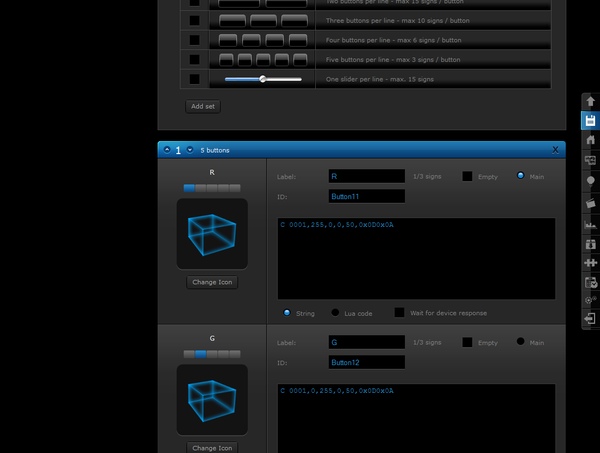Click the checklist panel icon in sidebar

(x=590, y=282)
